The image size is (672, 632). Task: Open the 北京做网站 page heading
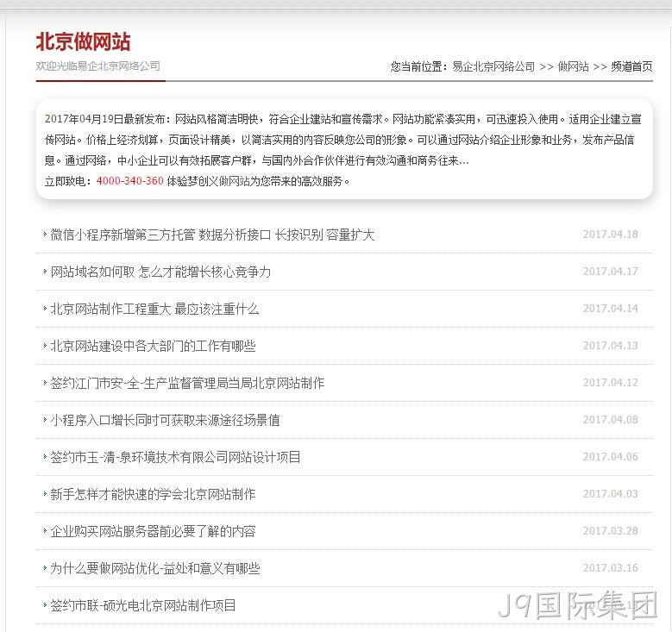tap(83, 42)
